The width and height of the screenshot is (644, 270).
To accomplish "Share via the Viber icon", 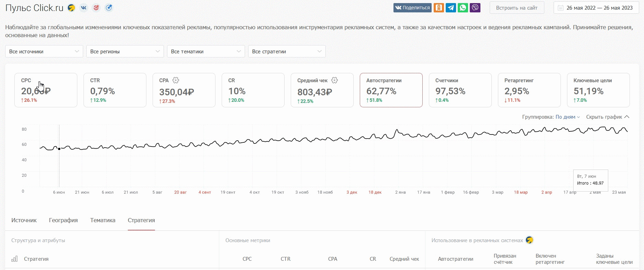I will pos(475,8).
